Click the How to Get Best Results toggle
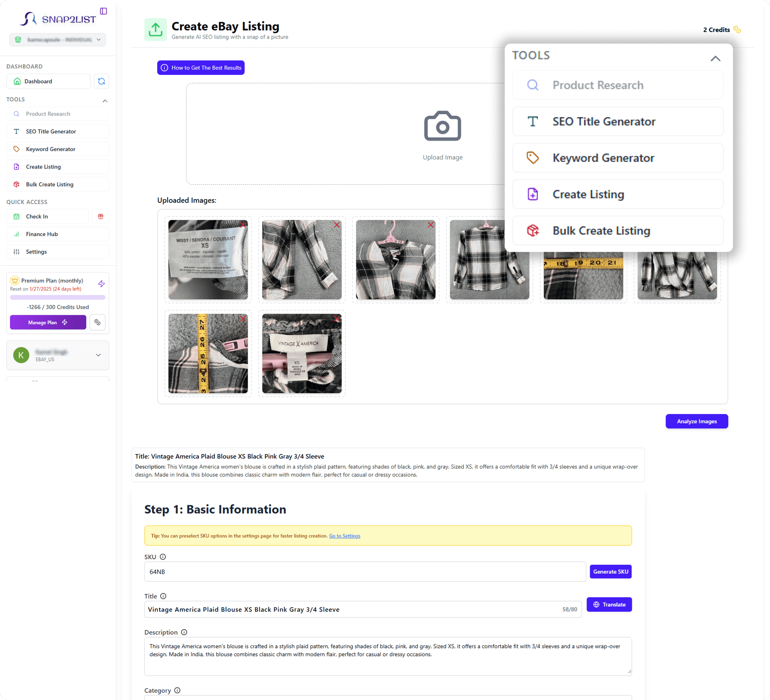 tap(201, 67)
